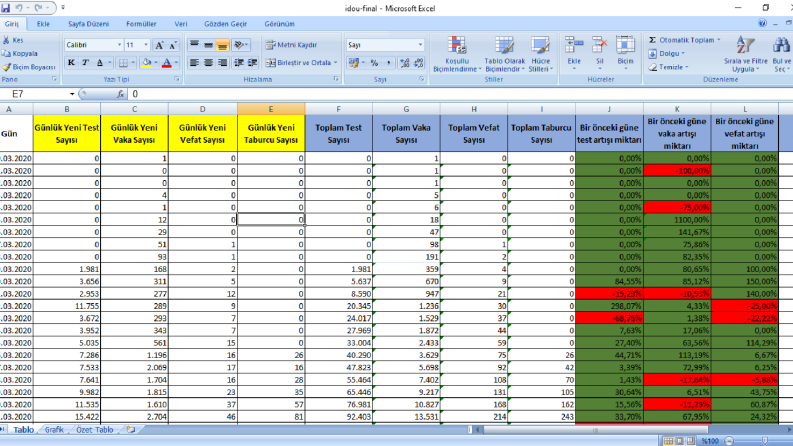The width and height of the screenshot is (793, 446).
Task: Open the Formüller ribbon tab
Action: click(141, 24)
